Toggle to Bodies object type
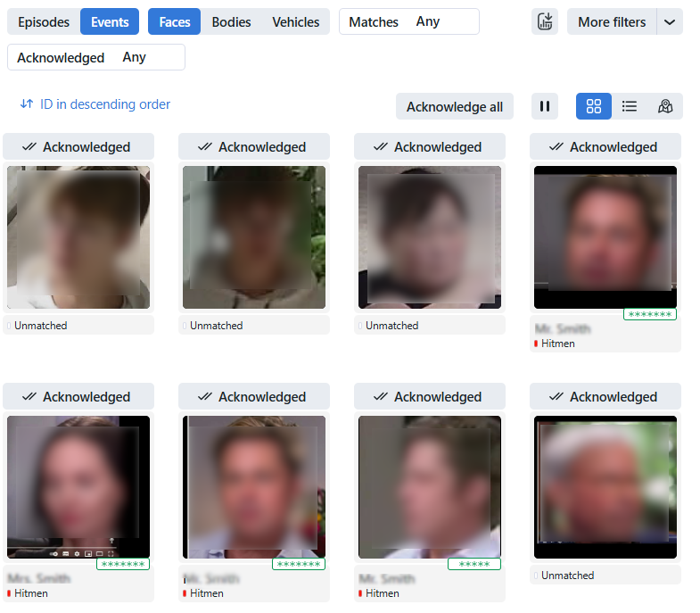This screenshot has height=613, width=700. (231, 22)
